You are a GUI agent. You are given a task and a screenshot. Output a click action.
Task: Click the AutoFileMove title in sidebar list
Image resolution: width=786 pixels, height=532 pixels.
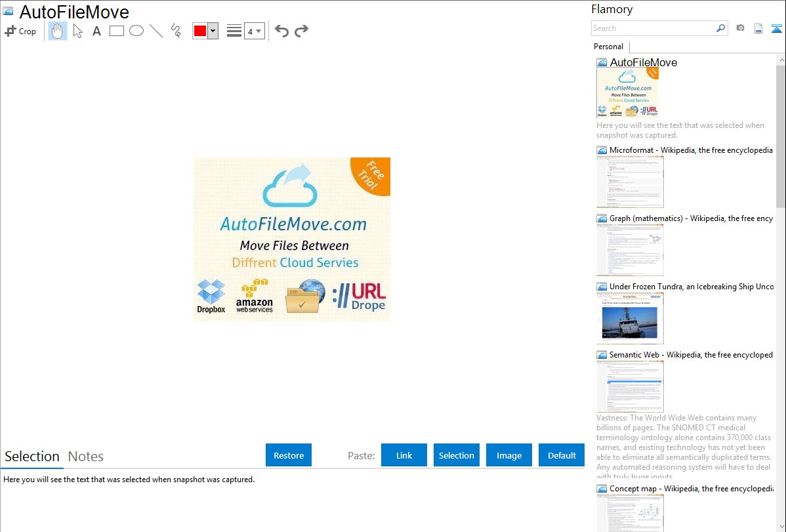pos(643,63)
